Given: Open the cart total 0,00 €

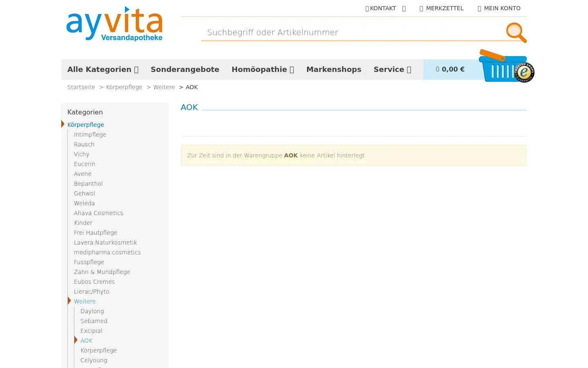Looking at the screenshot, I should coord(450,70).
